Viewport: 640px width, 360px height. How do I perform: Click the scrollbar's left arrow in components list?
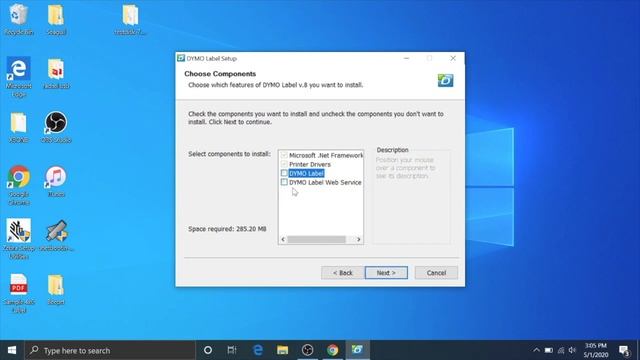click(x=283, y=240)
